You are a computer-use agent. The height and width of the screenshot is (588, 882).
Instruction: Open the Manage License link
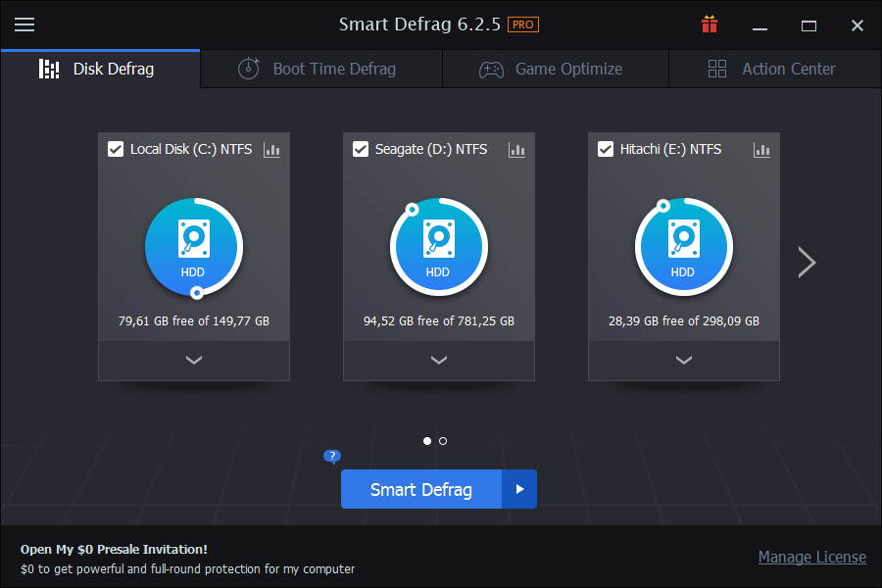click(812, 557)
